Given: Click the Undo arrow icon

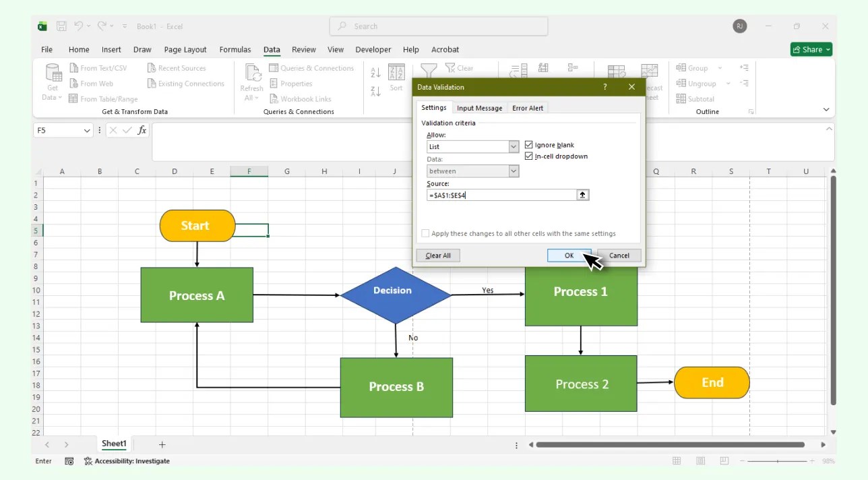Looking at the screenshot, I should point(78,26).
